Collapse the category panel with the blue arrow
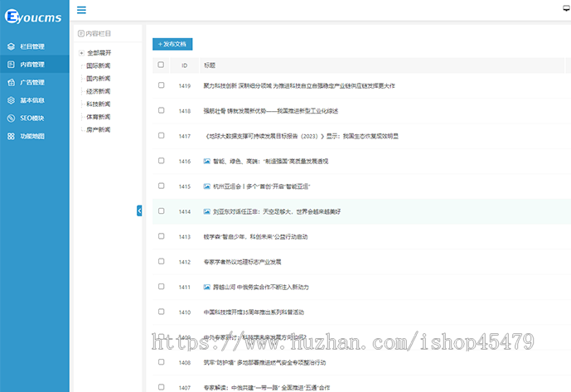The width and height of the screenshot is (571, 392). [139, 211]
